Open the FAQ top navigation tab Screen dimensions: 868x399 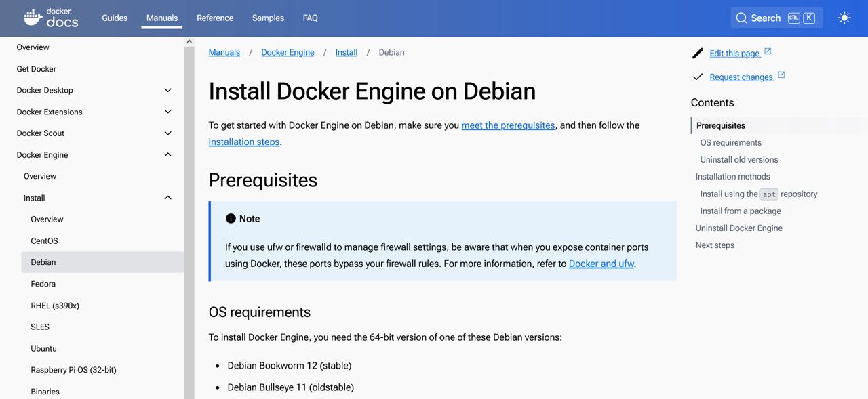click(x=311, y=18)
